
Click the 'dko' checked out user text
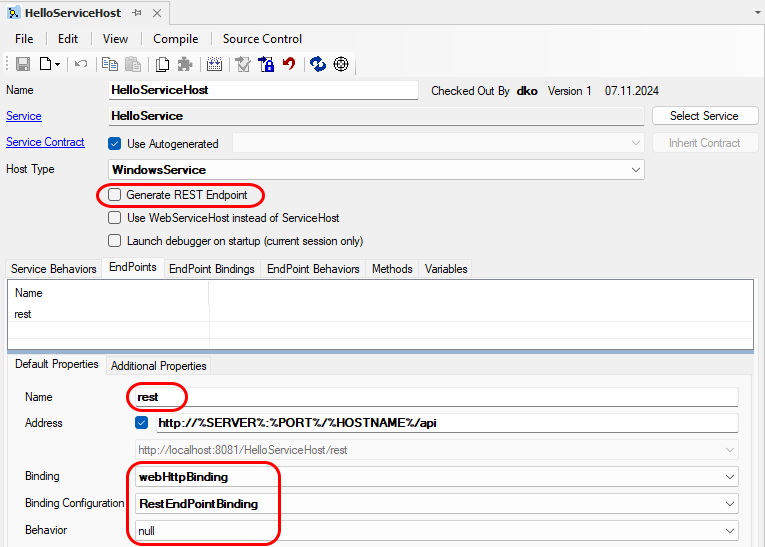pyautogui.click(x=527, y=91)
